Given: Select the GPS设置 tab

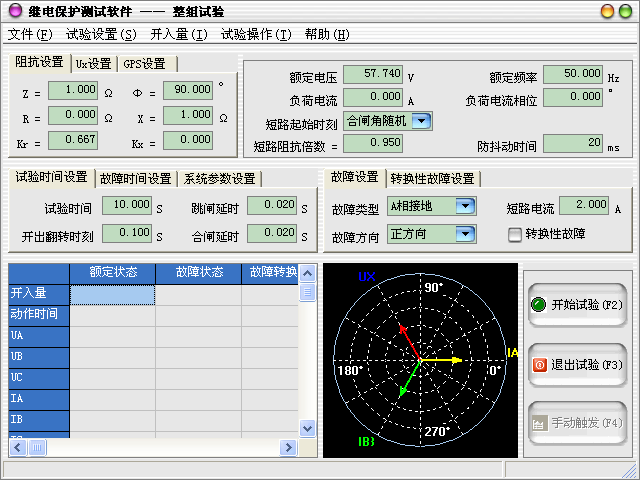Looking at the screenshot, I should pos(145,64).
